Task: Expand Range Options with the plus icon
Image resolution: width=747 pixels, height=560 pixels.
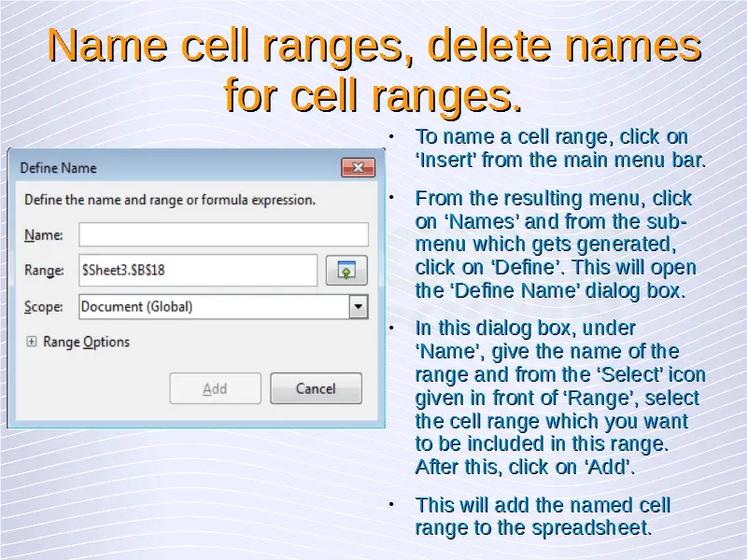Action: point(31,343)
